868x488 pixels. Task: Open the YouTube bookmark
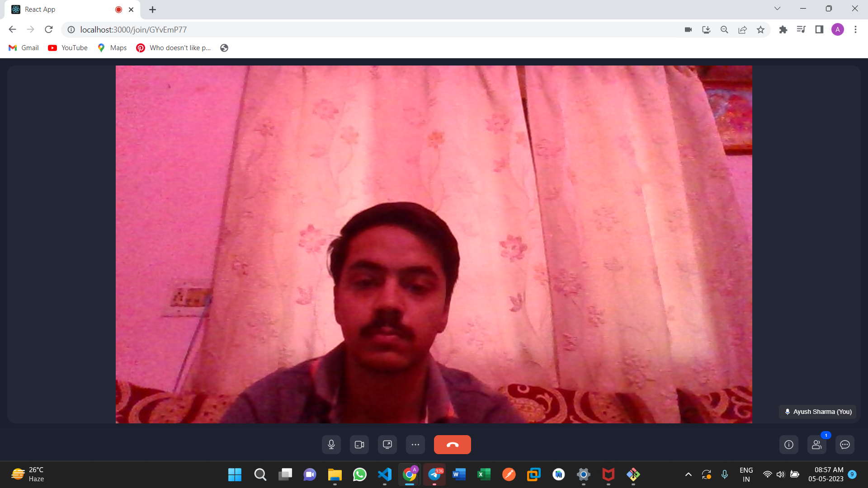pyautogui.click(x=67, y=47)
